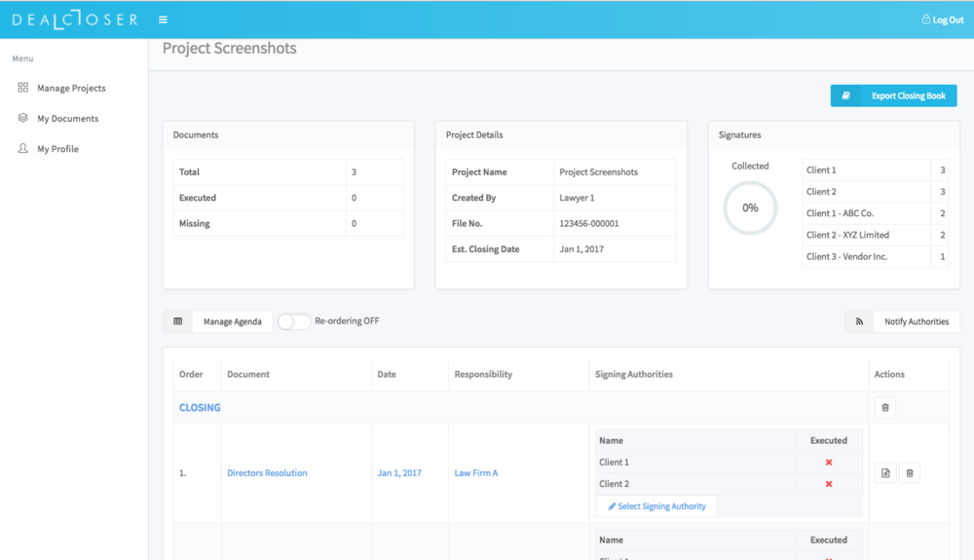Screen dimensions: 974x560
Task: Click the Client 1 - ABC Co. signature row
Action: 875,213
